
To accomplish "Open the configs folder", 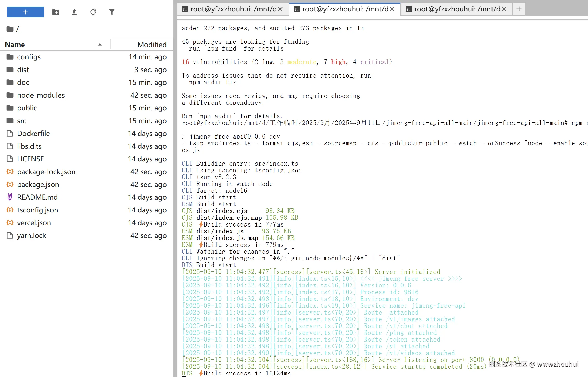I will 86,57.
